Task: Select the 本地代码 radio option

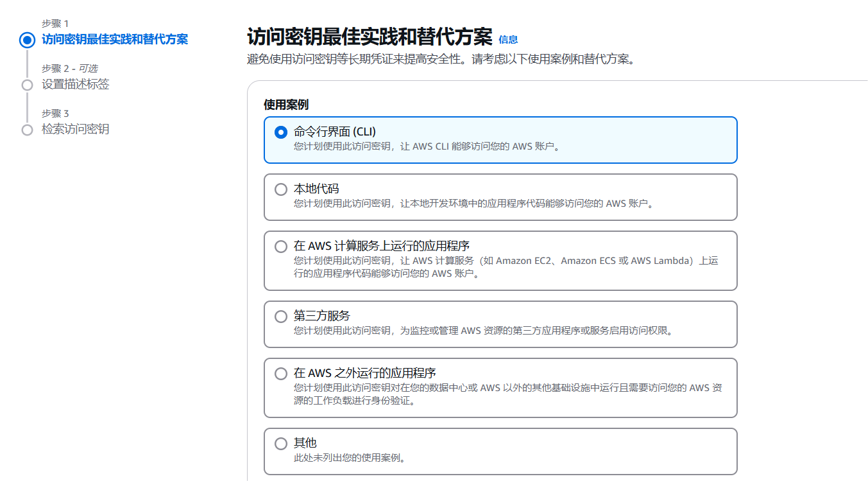Action: click(281, 189)
